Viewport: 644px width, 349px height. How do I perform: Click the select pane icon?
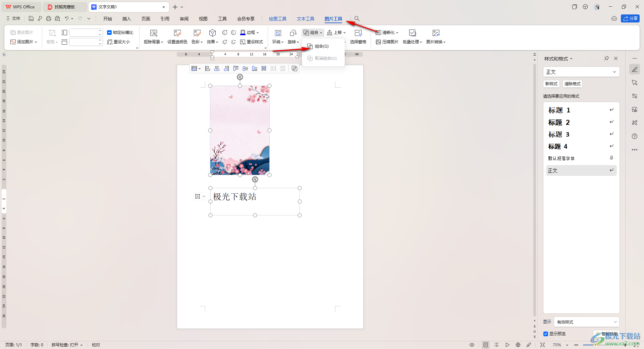point(358,33)
